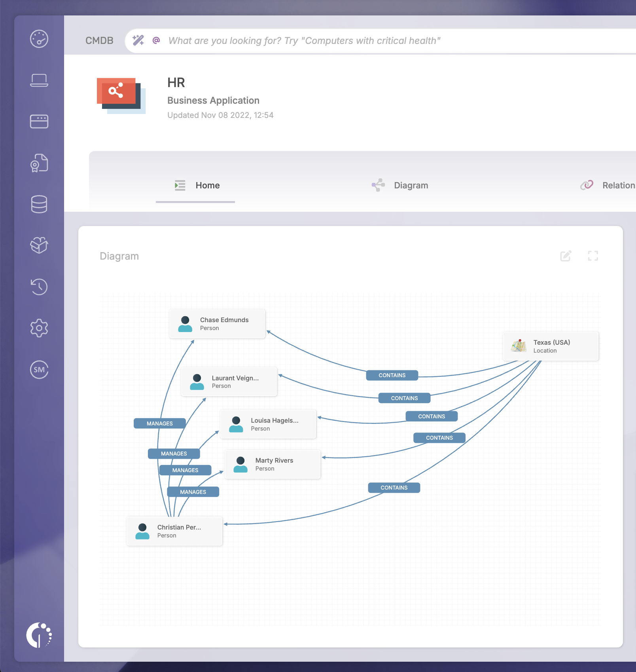The image size is (636, 672).
Task: Switch to the Diagram tab
Action: click(x=400, y=186)
